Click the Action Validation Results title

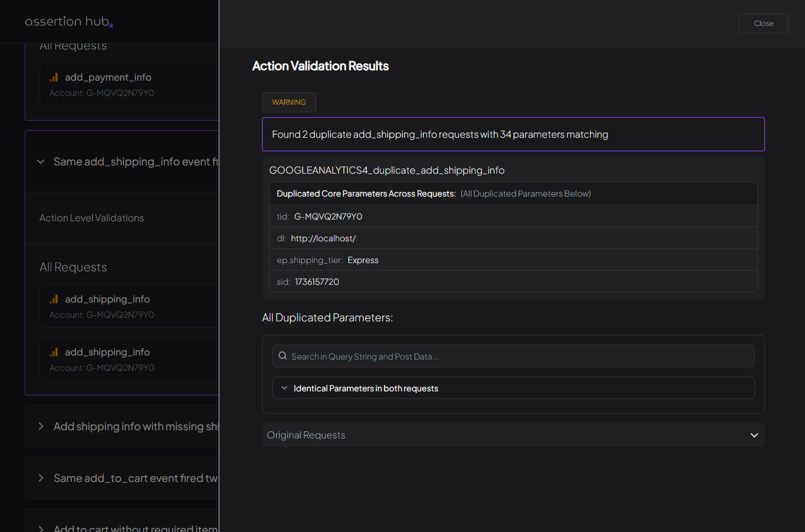320,66
